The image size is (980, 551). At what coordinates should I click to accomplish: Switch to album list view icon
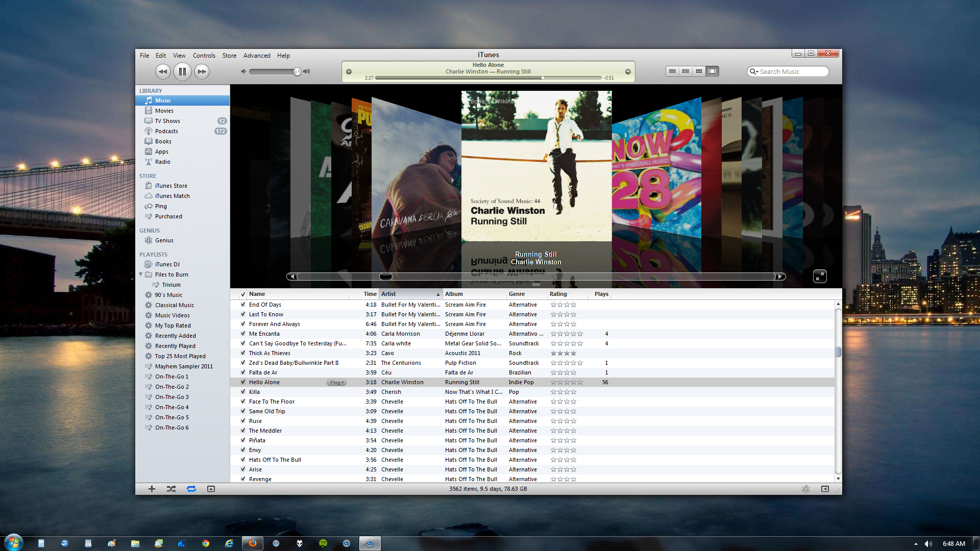(x=686, y=71)
